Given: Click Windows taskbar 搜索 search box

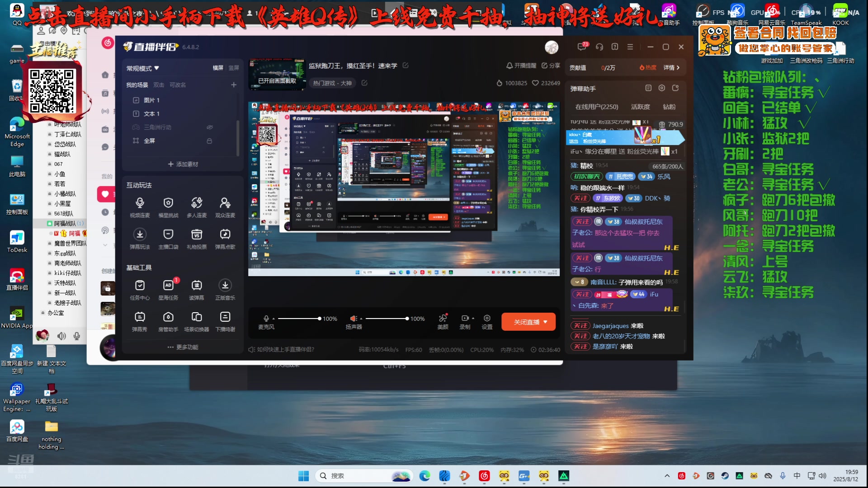Looking at the screenshot, I should (364, 476).
